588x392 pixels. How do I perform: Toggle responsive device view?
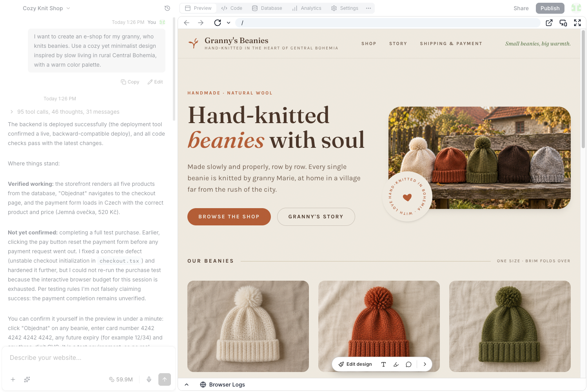563,23
